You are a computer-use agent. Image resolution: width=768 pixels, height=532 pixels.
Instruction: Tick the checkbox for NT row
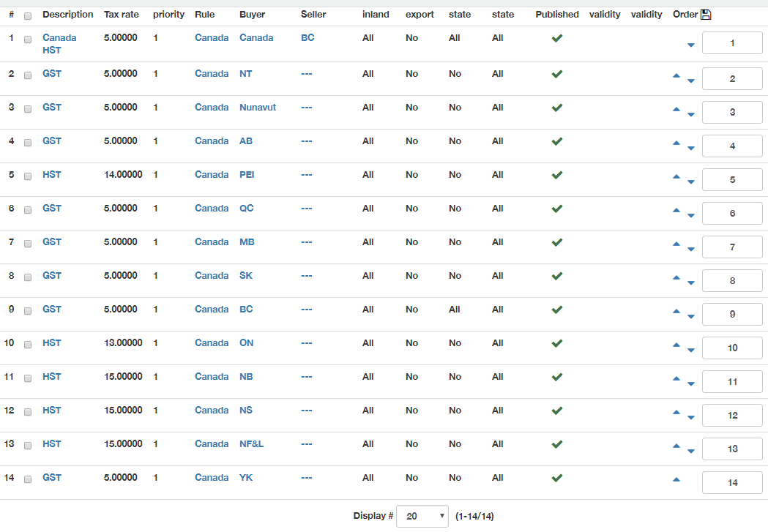tap(28, 75)
